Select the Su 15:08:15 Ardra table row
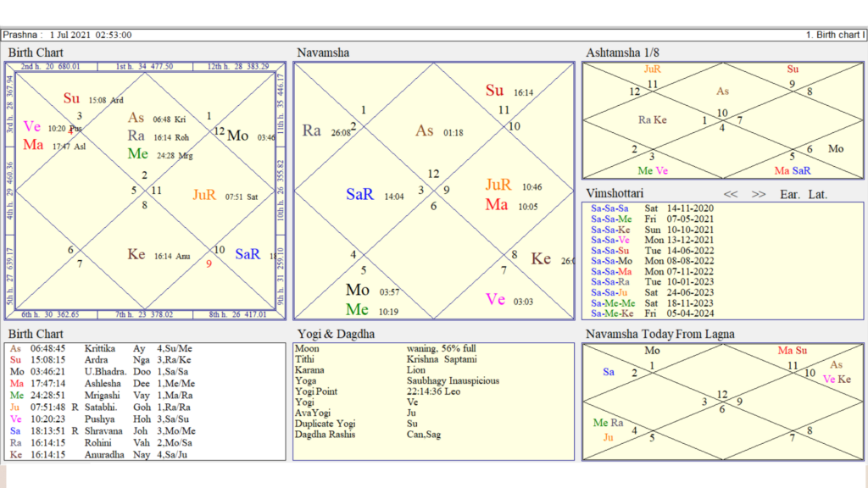This screenshot has height=488, width=868. [x=102, y=360]
